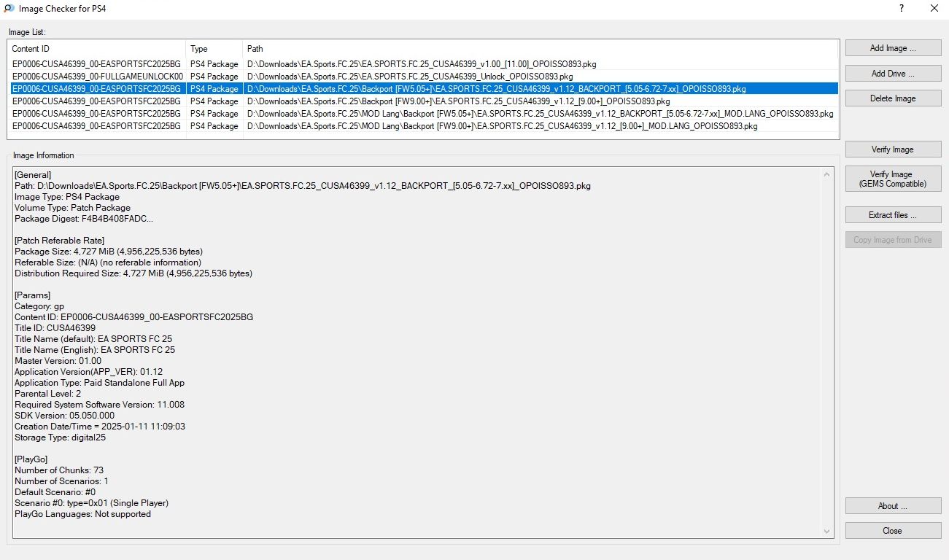The width and height of the screenshot is (949, 560).
Task: Click the plain Verify Image button
Action: pos(893,149)
